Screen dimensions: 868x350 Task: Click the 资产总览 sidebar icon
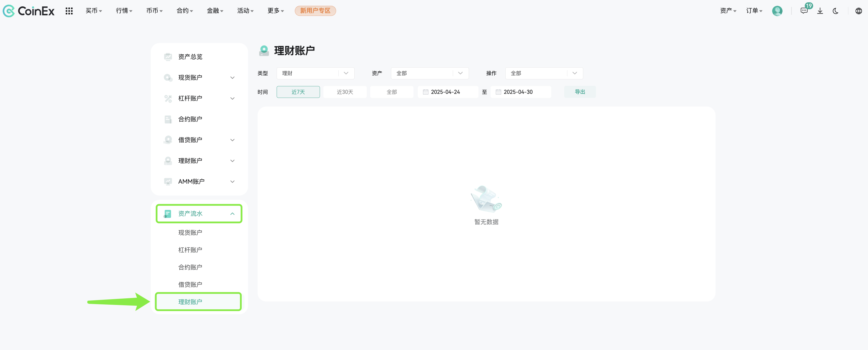(x=168, y=57)
